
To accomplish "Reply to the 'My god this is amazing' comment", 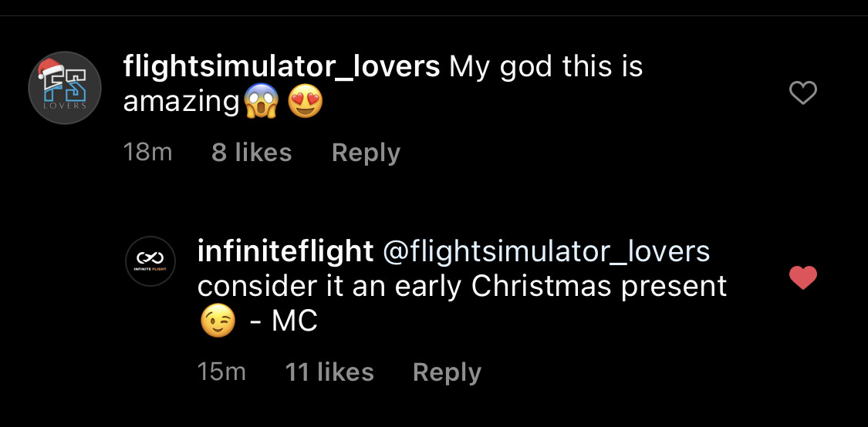I will (366, 153).
